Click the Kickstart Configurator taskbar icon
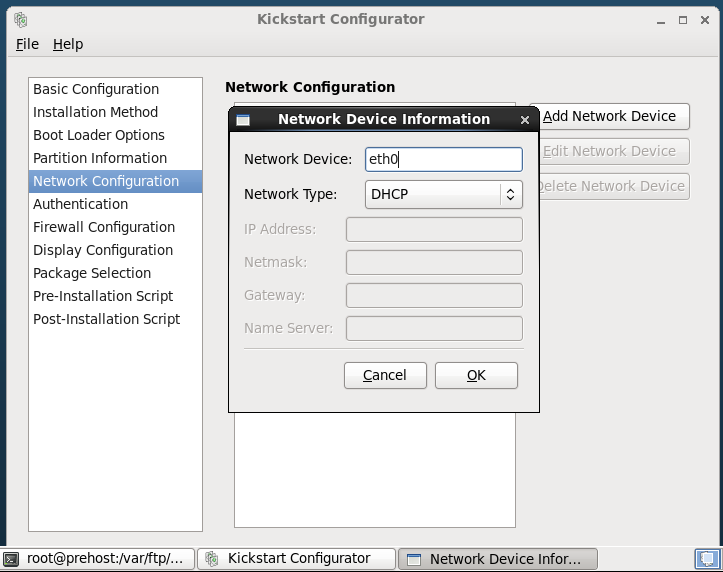Image resolution: width=723 pixels, height=572 pixels. [212, 559]
